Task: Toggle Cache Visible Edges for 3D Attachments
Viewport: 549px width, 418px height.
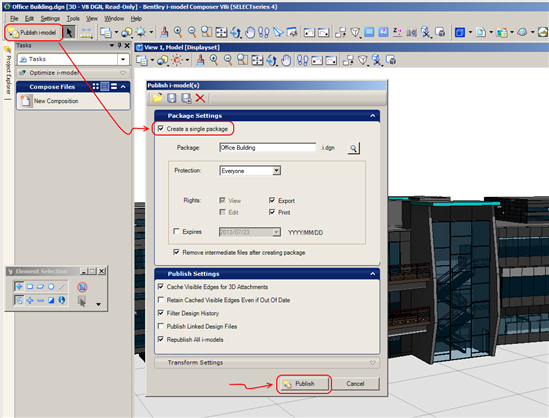Action: coord(161,286)
